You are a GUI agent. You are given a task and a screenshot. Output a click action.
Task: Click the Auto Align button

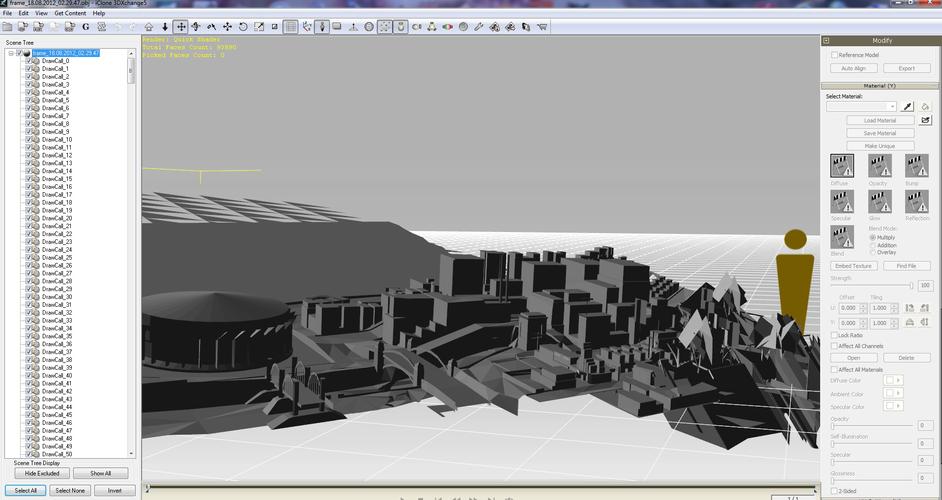click(853, 69)
